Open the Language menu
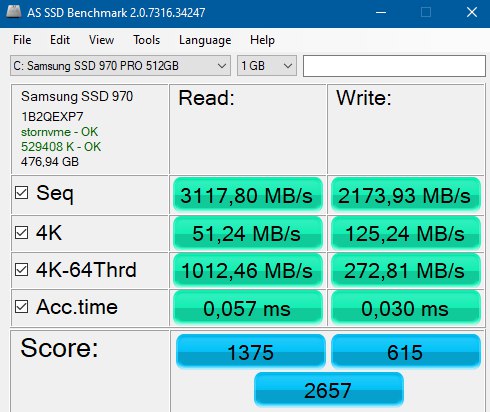The width and height of the screenshot is (490, 412). tap(205, 40)
